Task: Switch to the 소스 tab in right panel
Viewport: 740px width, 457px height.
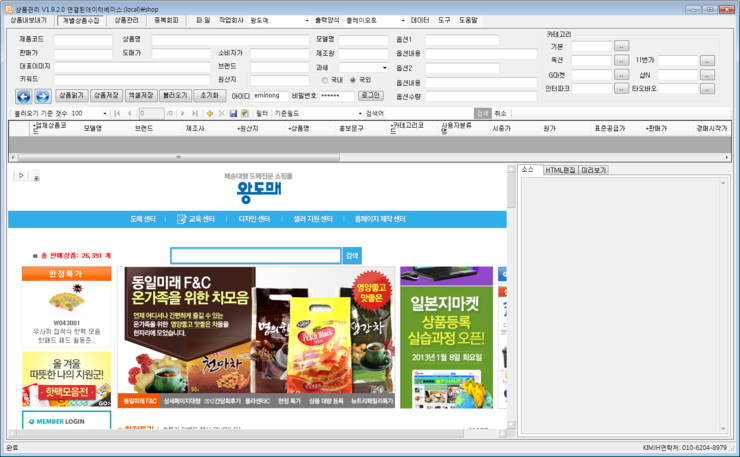Action: (x=528, y=169)
